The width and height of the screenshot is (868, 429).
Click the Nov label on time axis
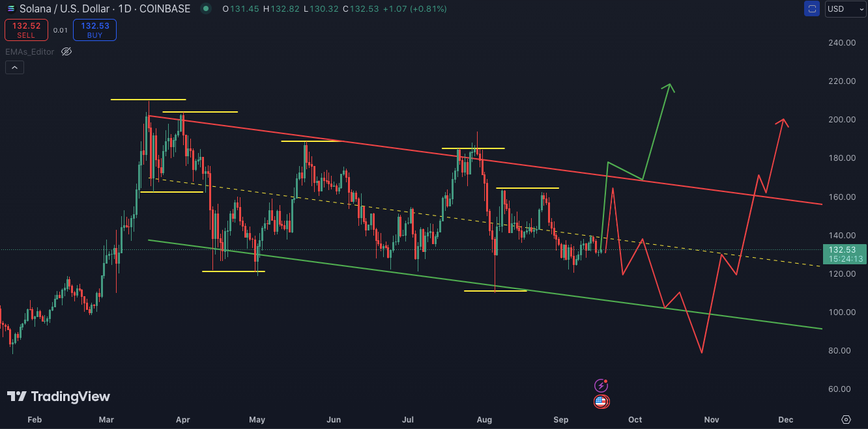[711, 419]
